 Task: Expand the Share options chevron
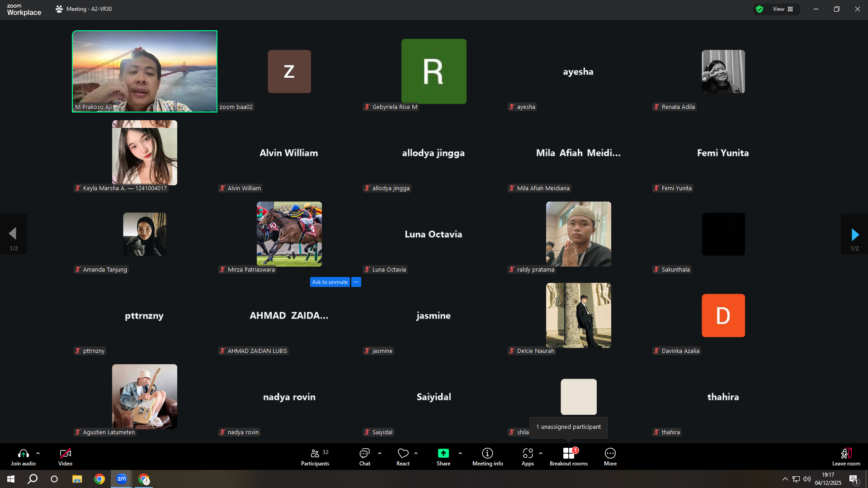[460, 453]
